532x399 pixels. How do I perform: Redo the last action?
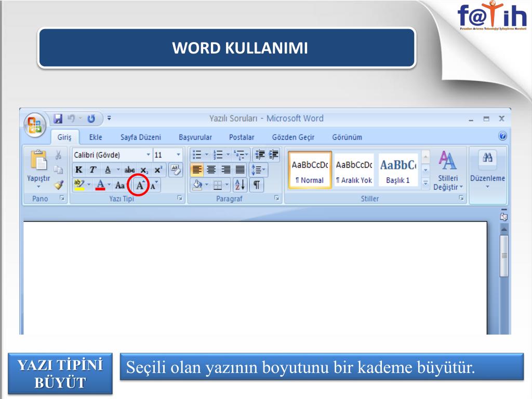(91, 118)
